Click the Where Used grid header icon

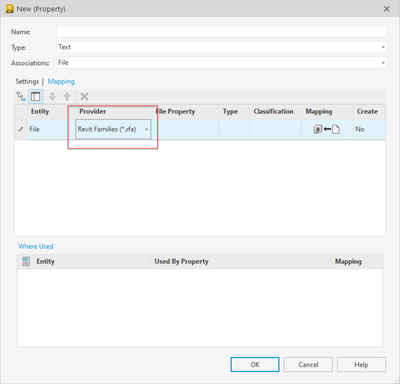[26, 261]
